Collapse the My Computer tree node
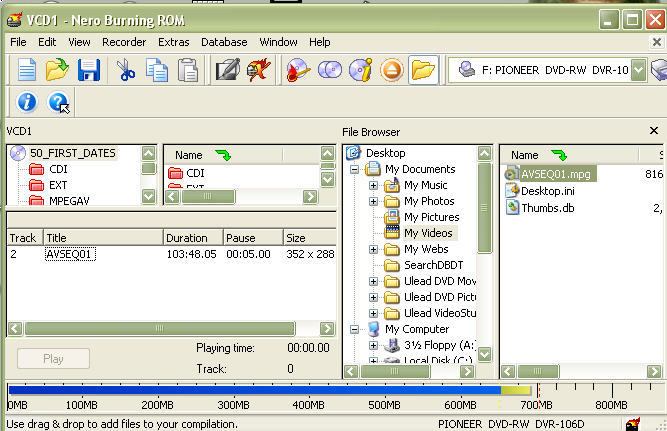This screenshot has height=431, width=667. [x=354, y=329]
